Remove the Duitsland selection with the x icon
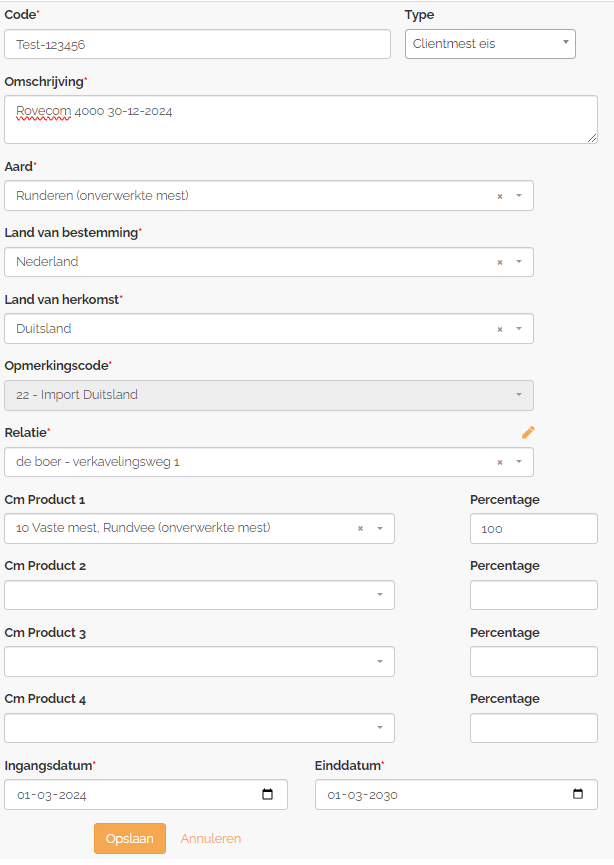This screenshot has width=614, height=865. click(500, 329)
